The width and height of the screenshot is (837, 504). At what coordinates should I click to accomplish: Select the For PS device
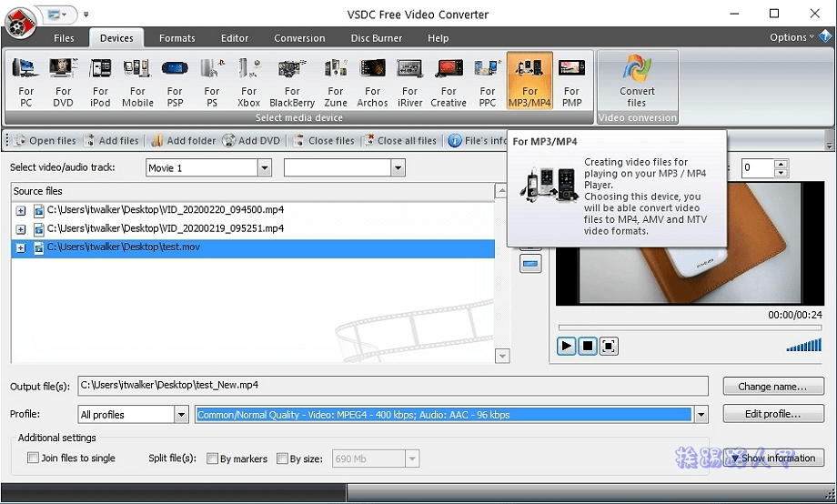[x=211, y=82]
